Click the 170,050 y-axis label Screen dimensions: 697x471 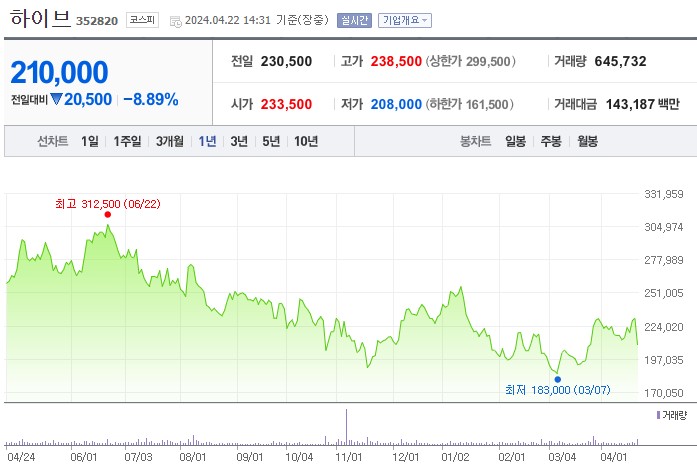(x=664, y=393)
